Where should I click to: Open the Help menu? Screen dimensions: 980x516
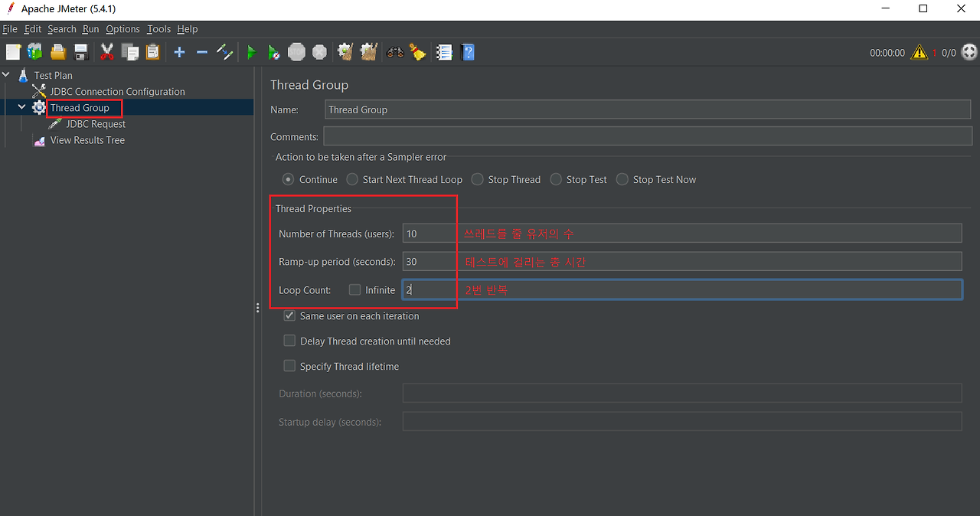tap(188, 29)
